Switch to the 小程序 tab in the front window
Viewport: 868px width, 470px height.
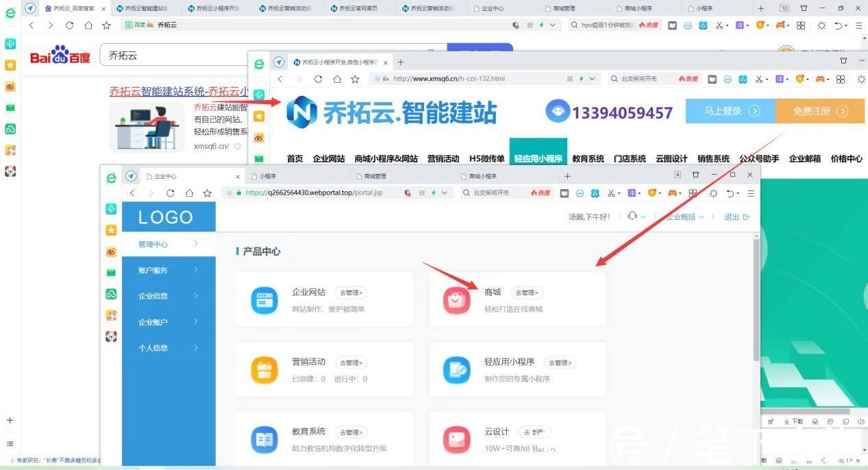pyautogui.click(x=298, y=176)
